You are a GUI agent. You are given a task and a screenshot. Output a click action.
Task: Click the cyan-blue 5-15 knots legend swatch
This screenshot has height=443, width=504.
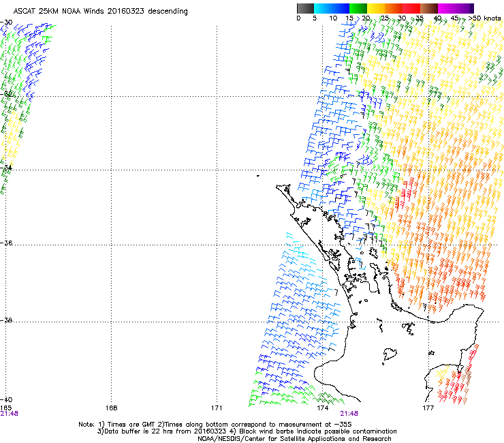pyautogui.click(x=332, y=8)
